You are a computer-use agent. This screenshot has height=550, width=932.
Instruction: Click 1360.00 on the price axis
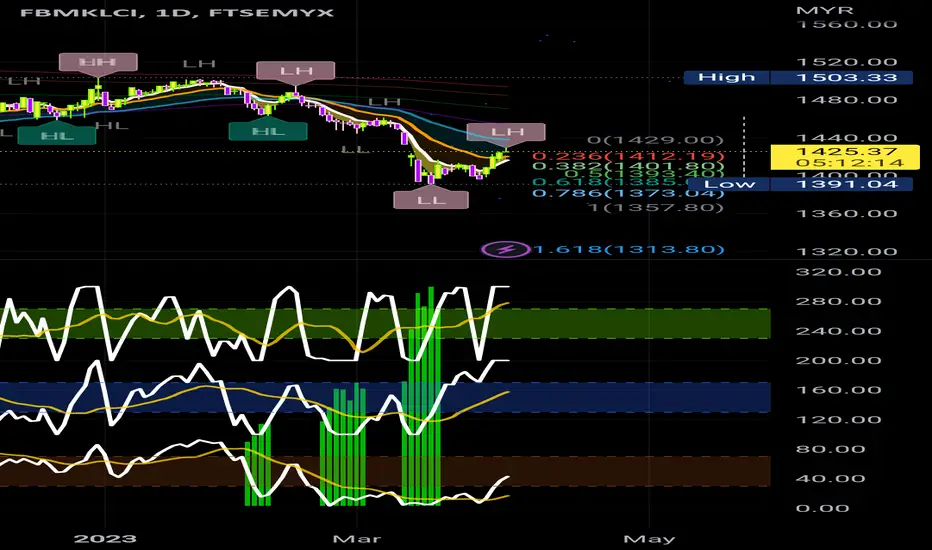(847, 213)
